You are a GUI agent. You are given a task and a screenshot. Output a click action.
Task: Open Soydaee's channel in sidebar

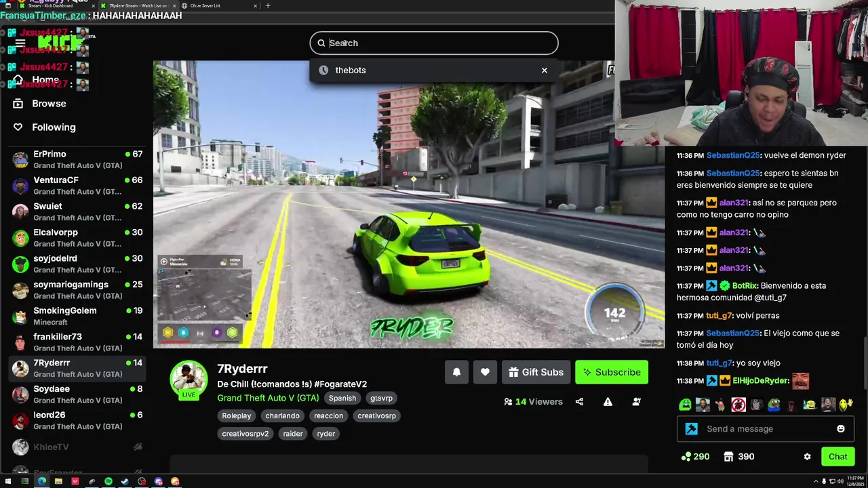(77, 394)
